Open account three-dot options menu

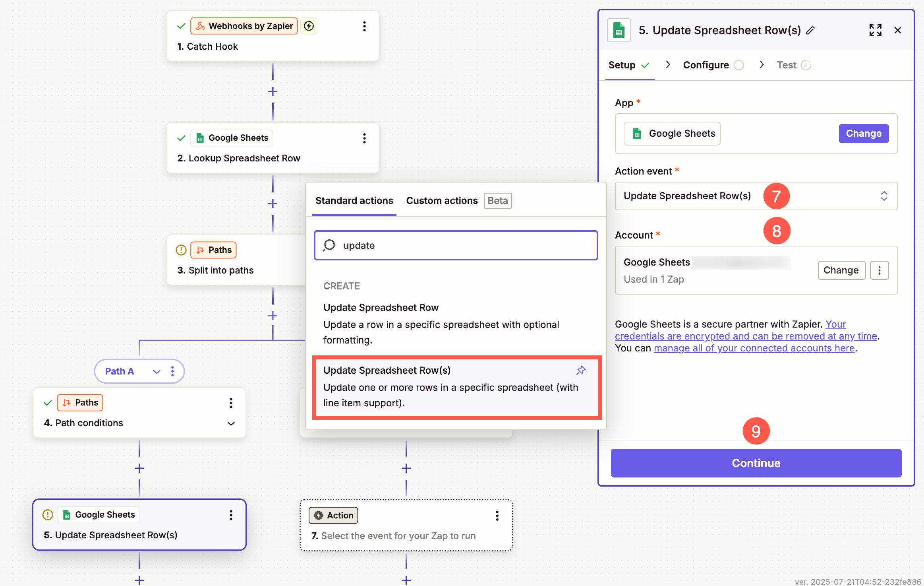pyautogui.click(x=880, y=270)
